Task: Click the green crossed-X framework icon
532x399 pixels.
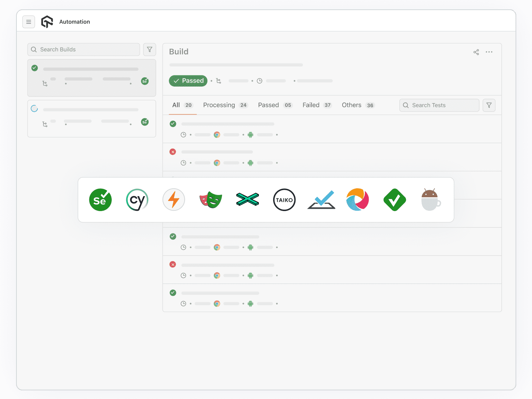Action: click(247, 200)
